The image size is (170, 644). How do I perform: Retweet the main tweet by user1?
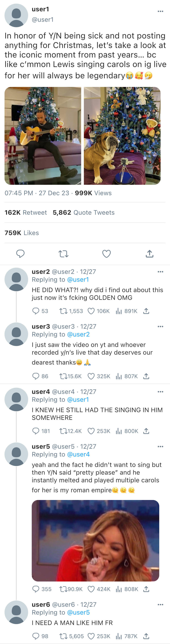(x=63, y=254)
